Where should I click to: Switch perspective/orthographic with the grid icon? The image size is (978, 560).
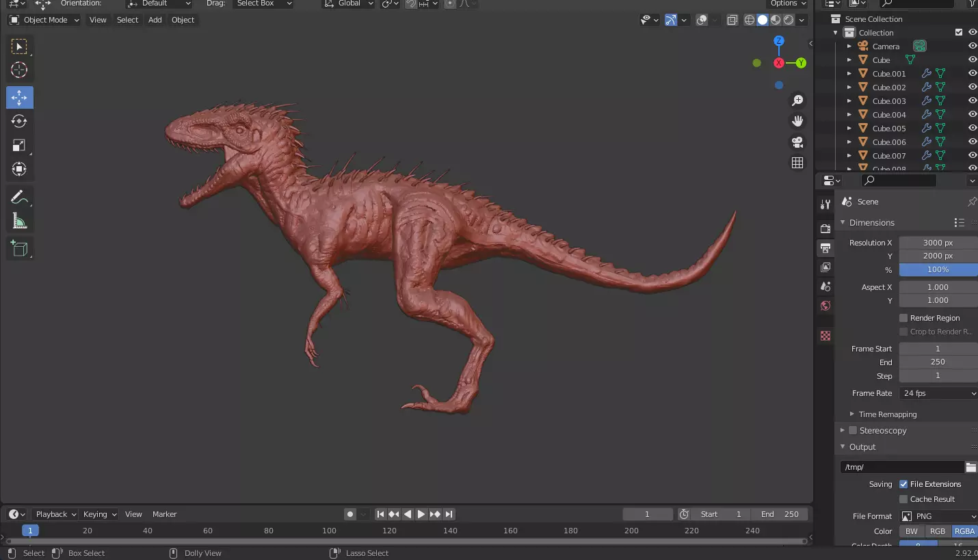tap(797, 163)
